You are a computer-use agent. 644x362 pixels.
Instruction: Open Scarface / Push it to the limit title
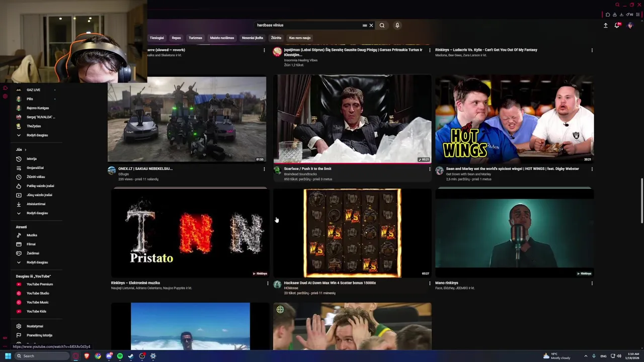point(307,169)
